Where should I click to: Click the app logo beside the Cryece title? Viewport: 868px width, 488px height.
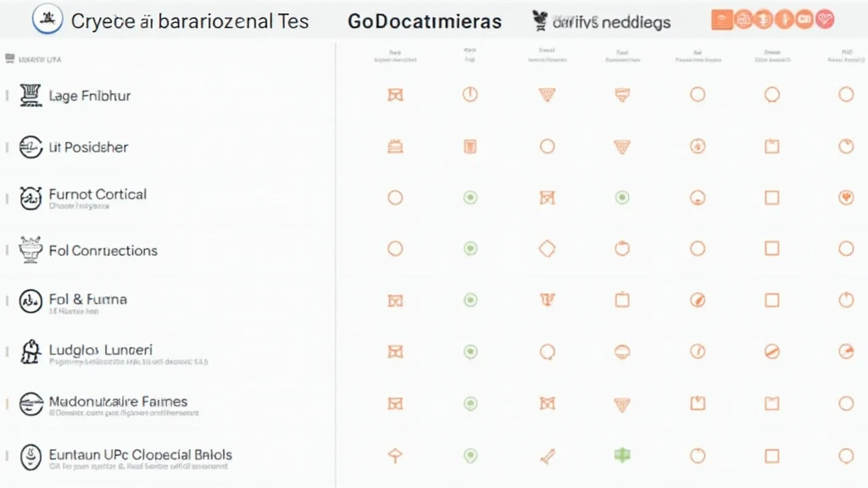[x=47, y=19]
